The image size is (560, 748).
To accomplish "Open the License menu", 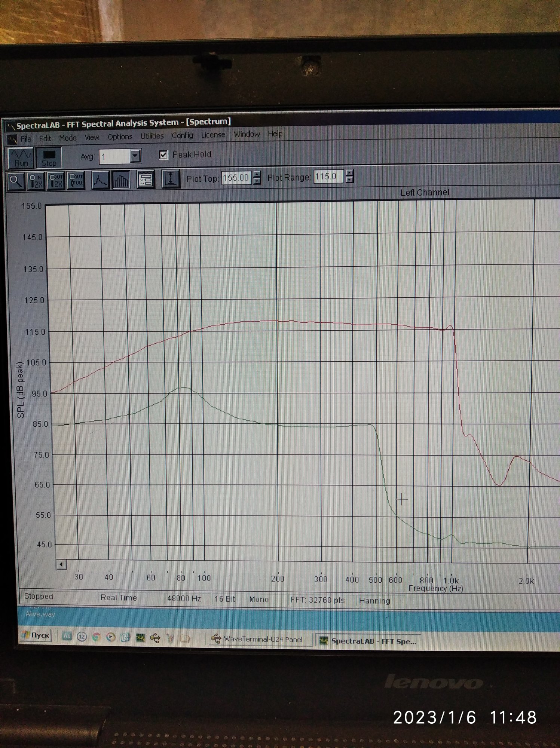I will point(213,135).
